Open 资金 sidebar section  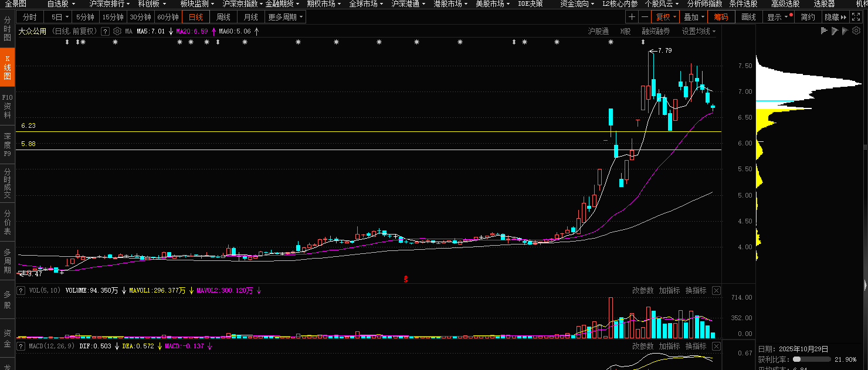[x=8, y=338]
